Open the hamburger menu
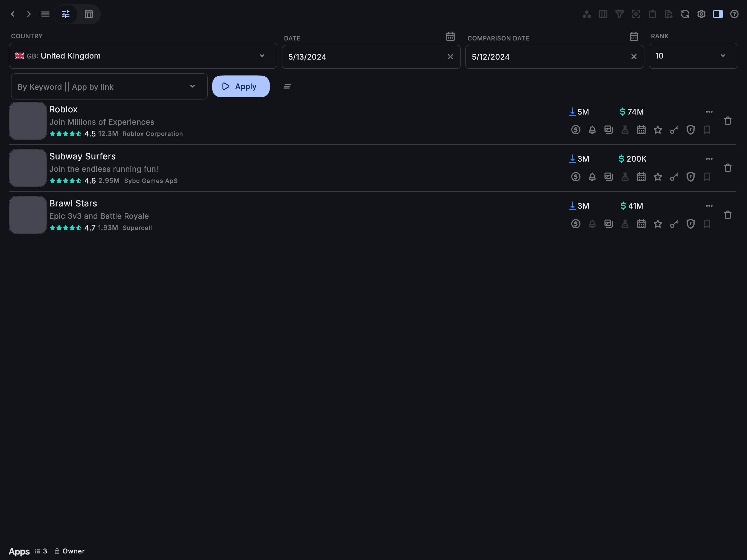 point(45,14)
